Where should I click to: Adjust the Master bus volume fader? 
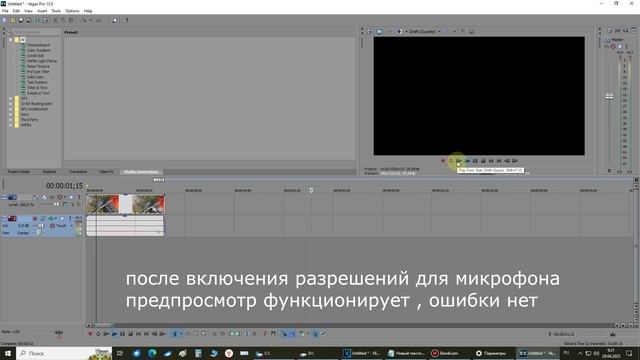(609, 97)
